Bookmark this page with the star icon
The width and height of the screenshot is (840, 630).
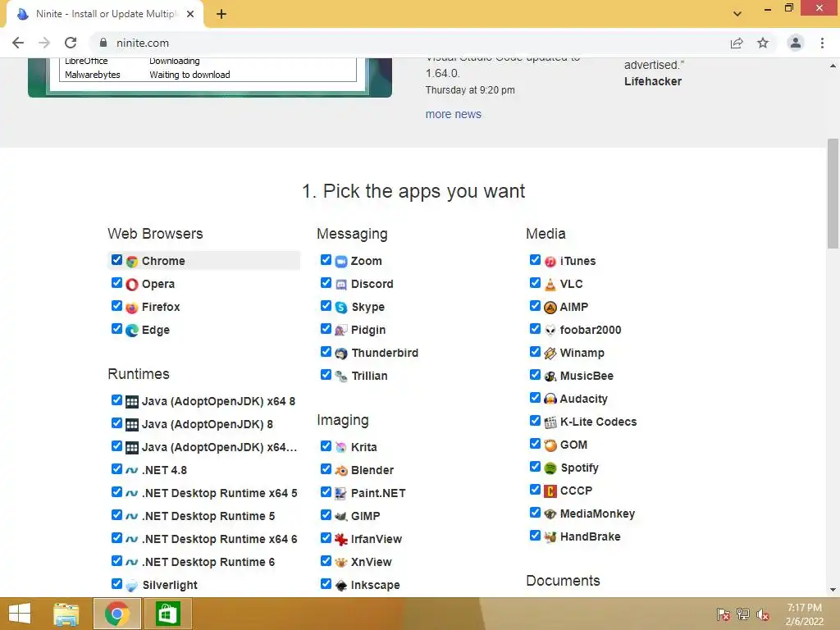click(763, 43)
